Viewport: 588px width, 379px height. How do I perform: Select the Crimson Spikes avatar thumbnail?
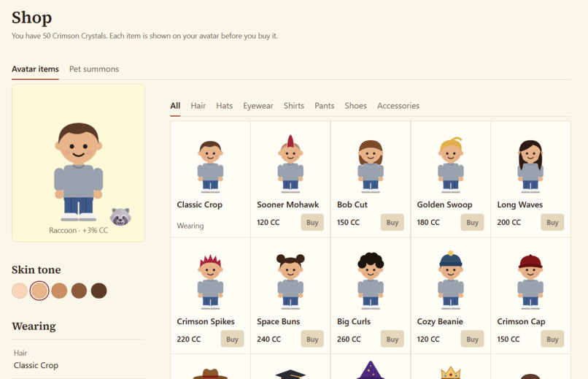tap(210, 282)
